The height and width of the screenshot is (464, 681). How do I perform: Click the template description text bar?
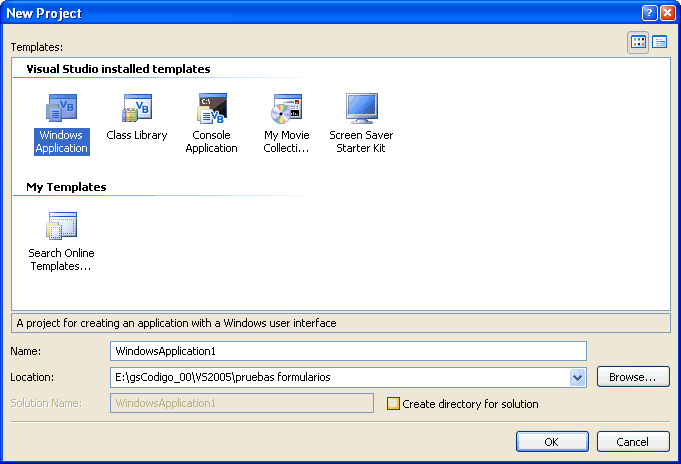pyautogui.click(x=341, y=323)
